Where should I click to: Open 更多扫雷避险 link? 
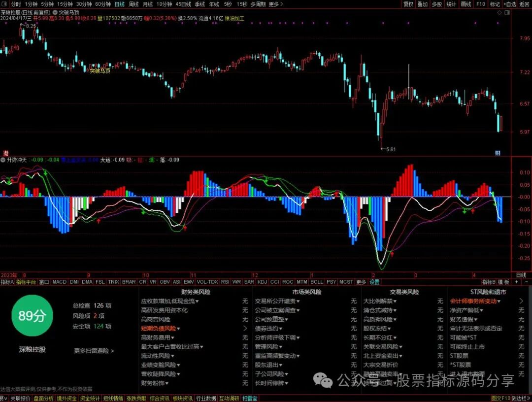pos(94,350)
